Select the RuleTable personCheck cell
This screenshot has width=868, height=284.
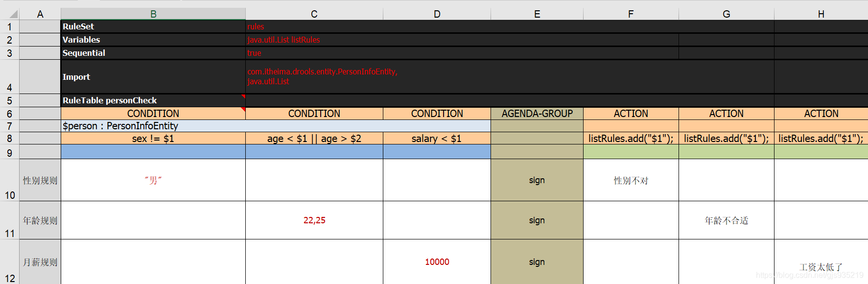153,100
